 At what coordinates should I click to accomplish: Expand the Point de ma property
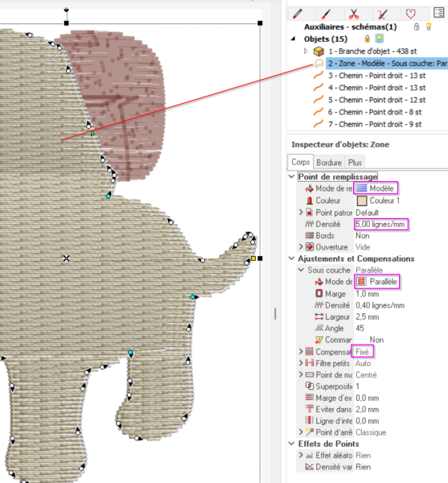pyautogui.click(x=301, y=374)
